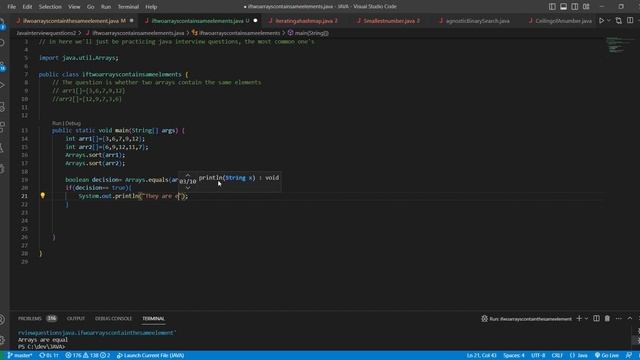Change file encoding UTF-8
640x360 pixels.
click(538, 356)
